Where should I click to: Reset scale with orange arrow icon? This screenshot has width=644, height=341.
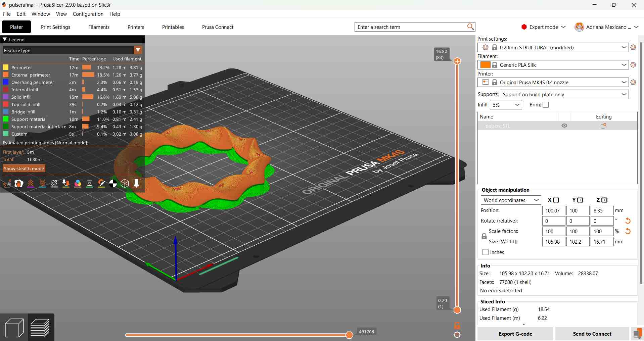click(x=628, y=231)
